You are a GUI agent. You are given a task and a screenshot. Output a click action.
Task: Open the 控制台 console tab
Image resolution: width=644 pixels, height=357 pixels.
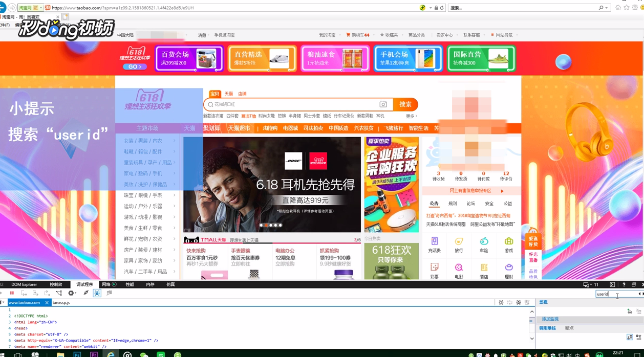click(x=56, y=284)
